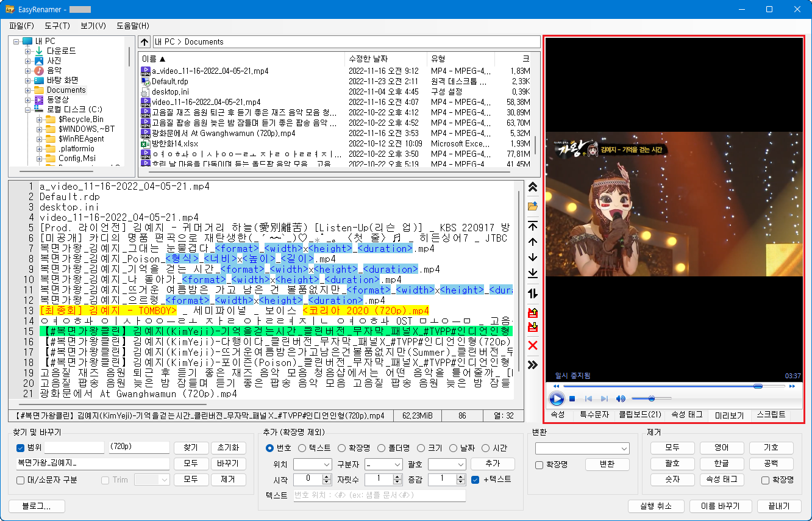Select the 날짜 radio option
812x521 pixels.
[454, 448]
